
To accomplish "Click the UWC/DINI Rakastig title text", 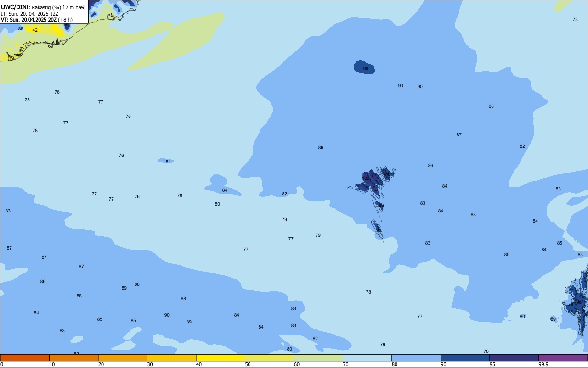I will coord(43,7).
